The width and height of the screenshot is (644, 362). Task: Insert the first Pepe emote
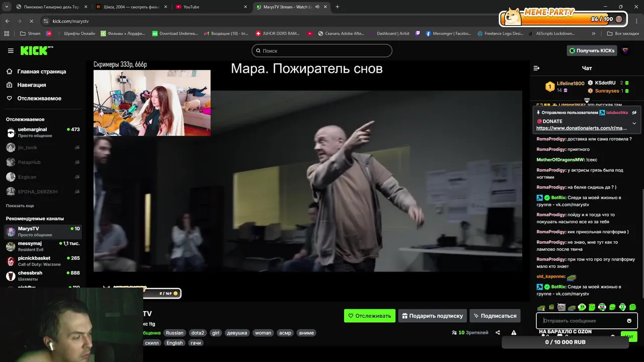(x=541, y=307)
